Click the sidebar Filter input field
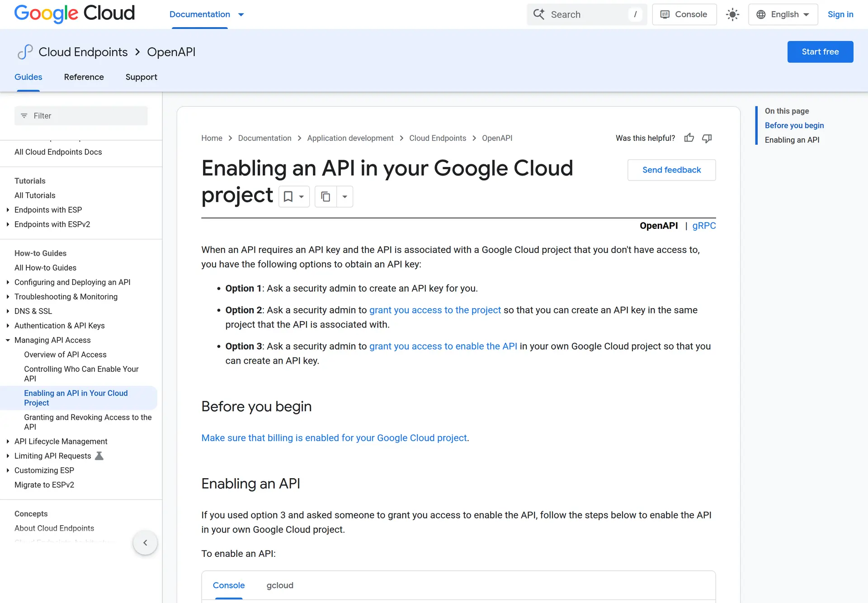This screenshot has height=603, width=868. [x=81, y=116]
